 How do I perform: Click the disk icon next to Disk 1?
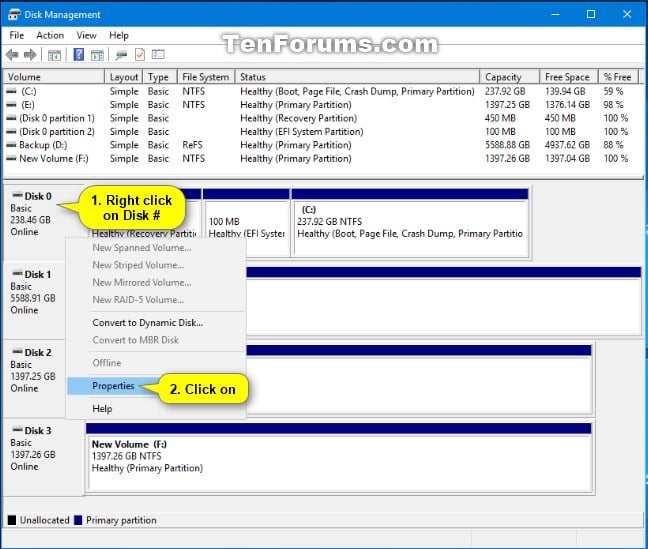pos(17,274)
